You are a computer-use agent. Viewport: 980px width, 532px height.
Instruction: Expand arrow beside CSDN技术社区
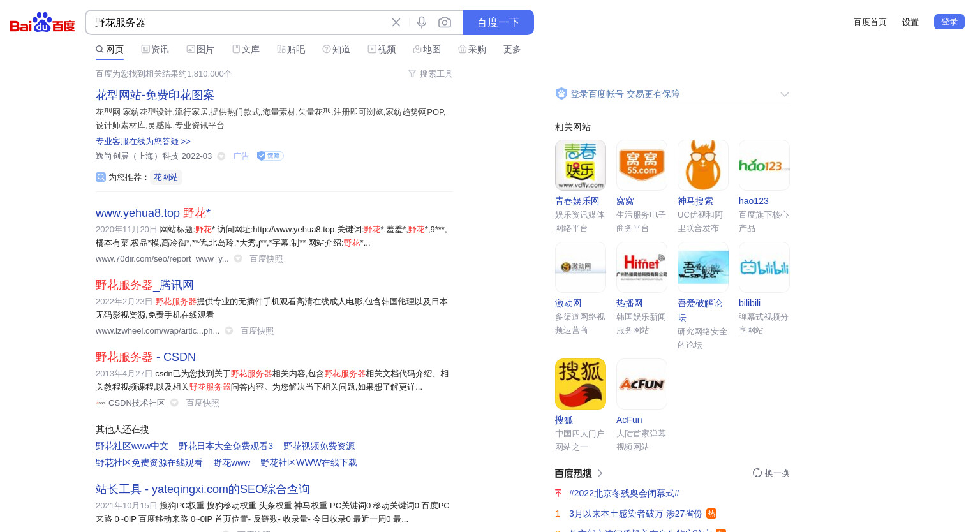(174, 403)
